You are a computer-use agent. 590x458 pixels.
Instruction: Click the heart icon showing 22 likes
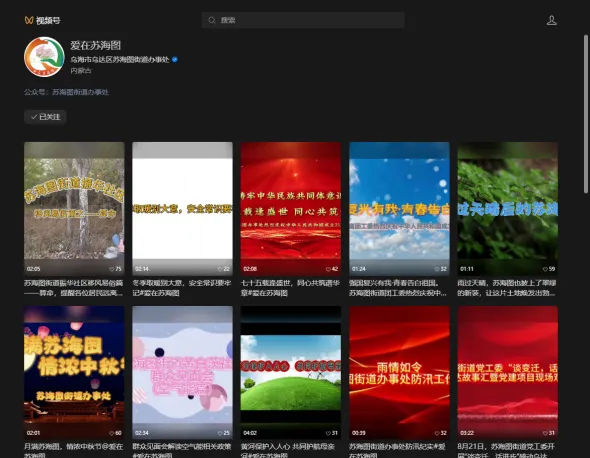pos(220,269)
